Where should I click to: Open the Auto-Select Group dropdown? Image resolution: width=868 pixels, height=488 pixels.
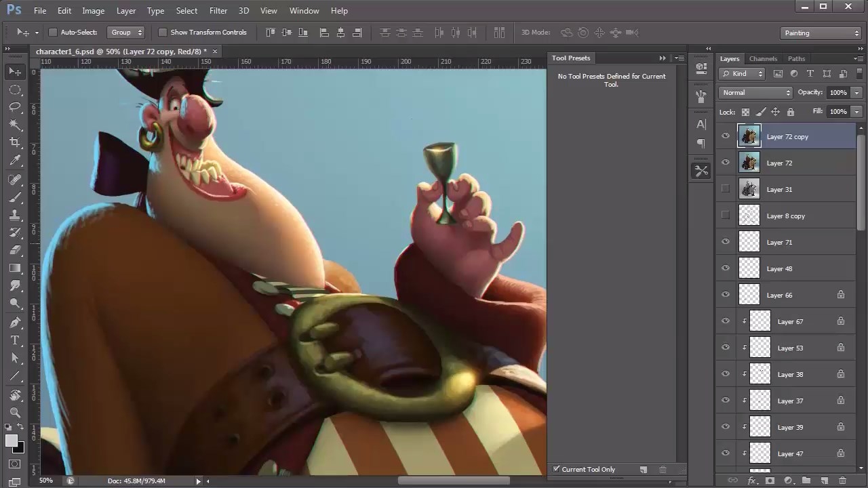[x=126, y=33]
